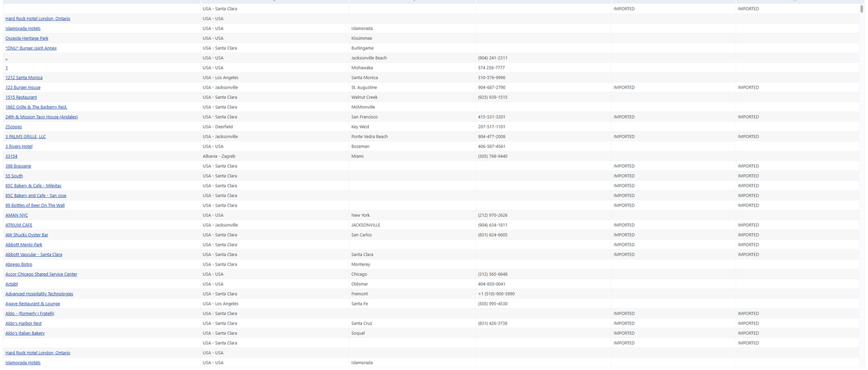Image resolution: width=868 pixels, height=370 pixels.
Task: Open Abbott Vascular - Santa Clara link
Action: coord(34,254)
